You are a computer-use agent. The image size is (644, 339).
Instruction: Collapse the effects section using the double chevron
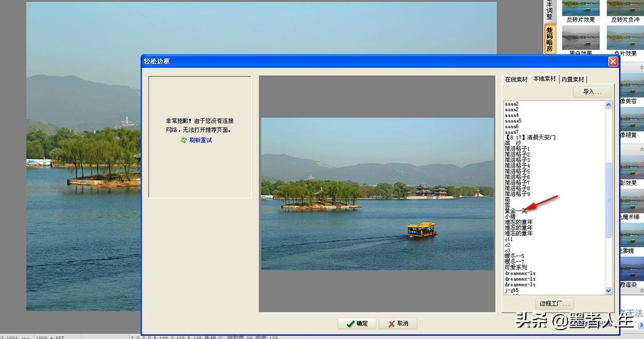pos(641,67)
